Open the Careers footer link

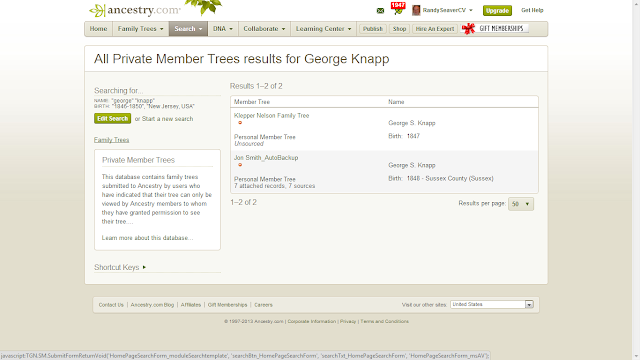coord(263,305)
